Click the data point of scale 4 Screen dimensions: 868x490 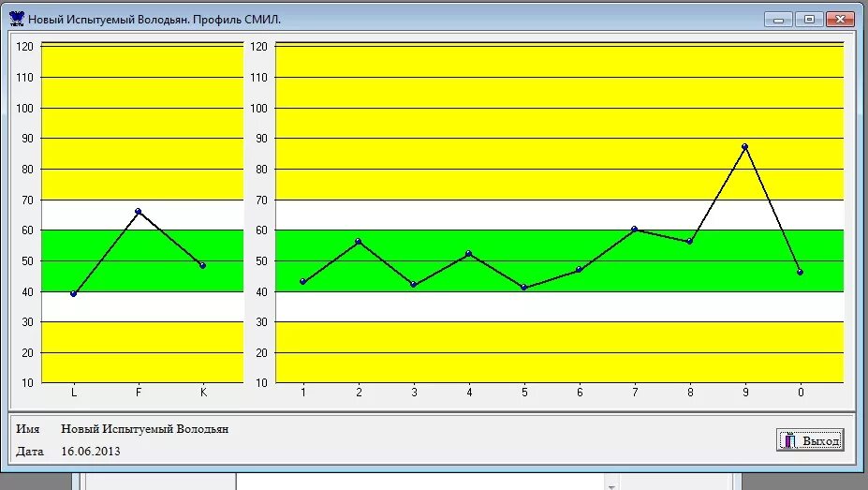pos(469,254)
